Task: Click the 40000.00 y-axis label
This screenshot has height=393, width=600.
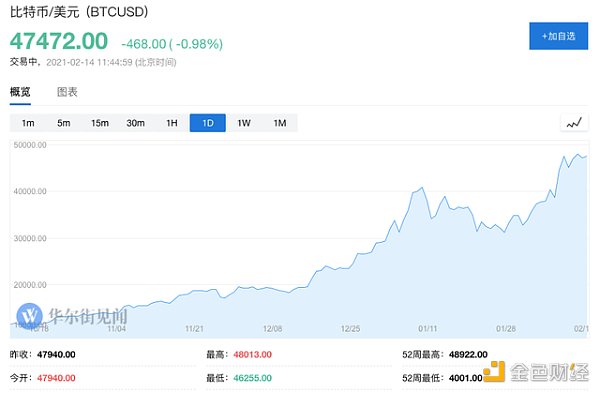Action: tap(30, 191)
